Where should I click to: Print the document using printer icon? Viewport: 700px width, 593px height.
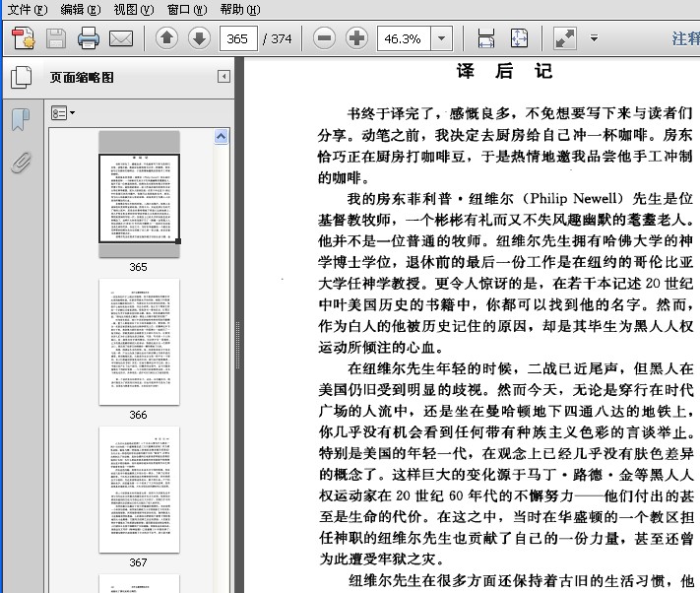pyautogui.click(x=89, y=39)
